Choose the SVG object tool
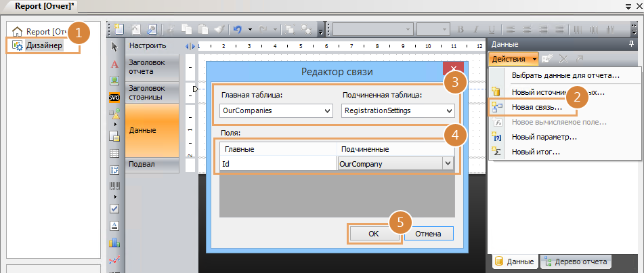 (x=114, y=97)
